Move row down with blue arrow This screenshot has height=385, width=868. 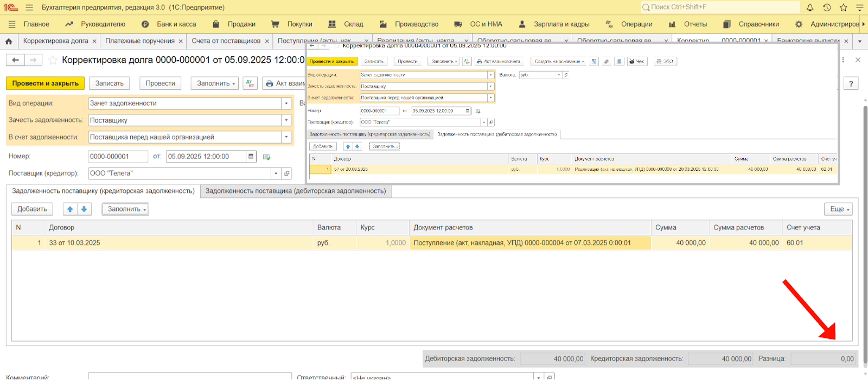84,209
